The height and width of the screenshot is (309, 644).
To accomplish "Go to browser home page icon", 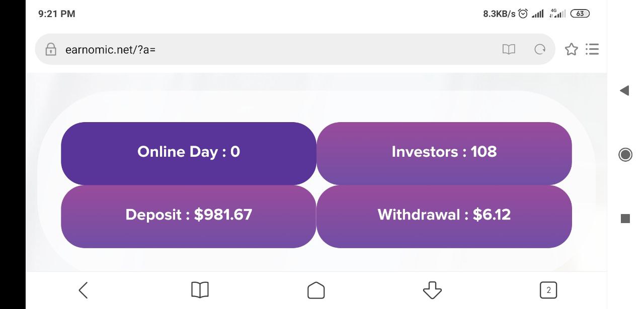I will pyautogui.click(x=316, y=290).
